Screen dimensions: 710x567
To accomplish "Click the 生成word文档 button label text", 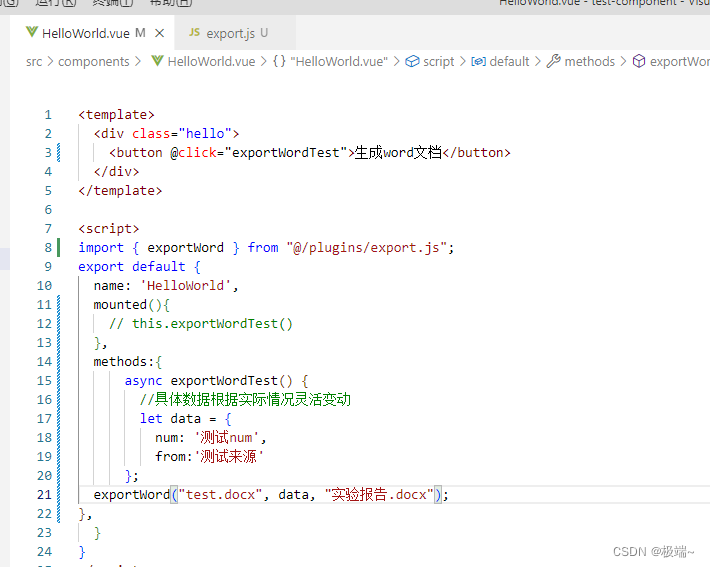I will pos(398,153).
